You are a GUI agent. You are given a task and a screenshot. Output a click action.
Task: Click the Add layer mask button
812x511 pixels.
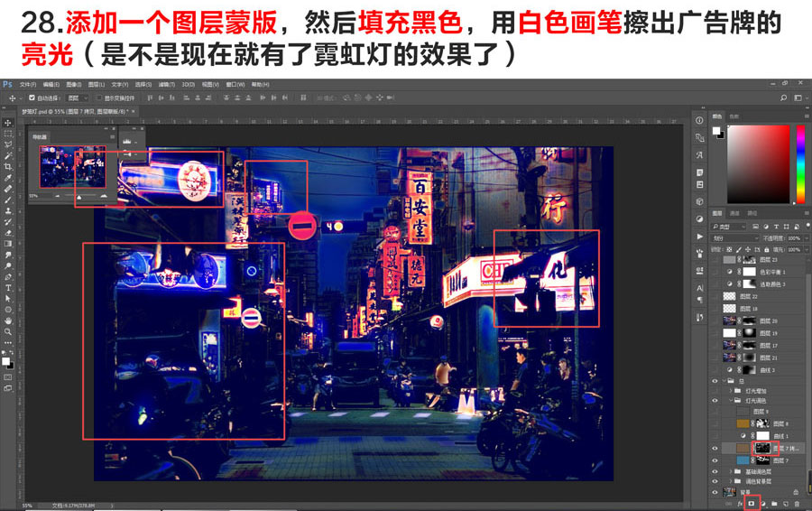pos(751,503)
